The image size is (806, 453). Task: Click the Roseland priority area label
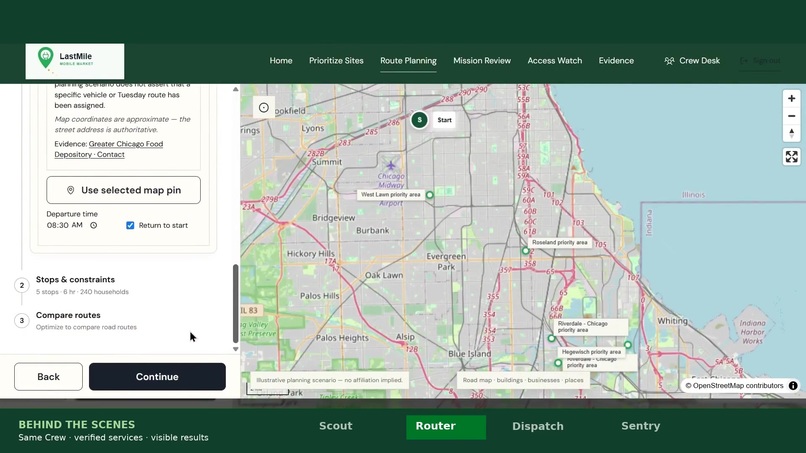(560, 242)
